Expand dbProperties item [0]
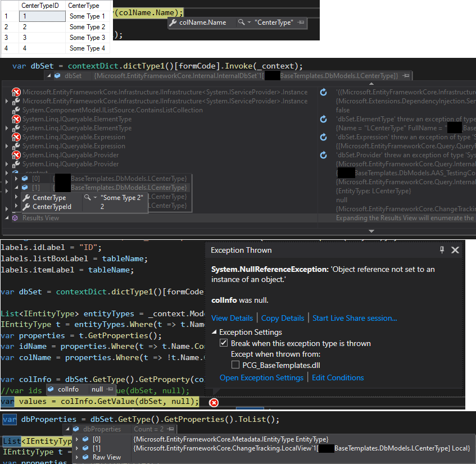This screenshot has height=464, width=476. coord(77,439)
